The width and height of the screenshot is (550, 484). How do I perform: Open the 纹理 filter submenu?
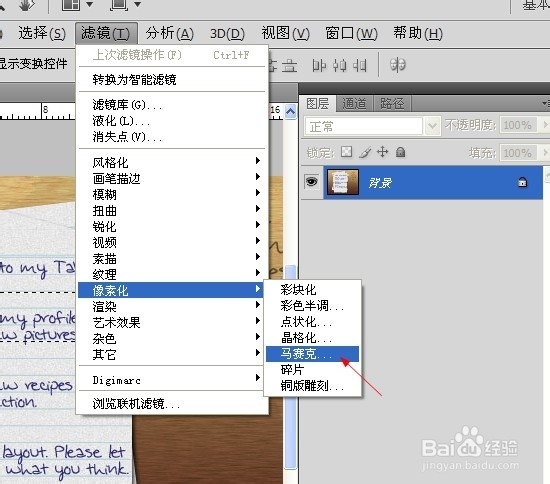coord(172,274)
